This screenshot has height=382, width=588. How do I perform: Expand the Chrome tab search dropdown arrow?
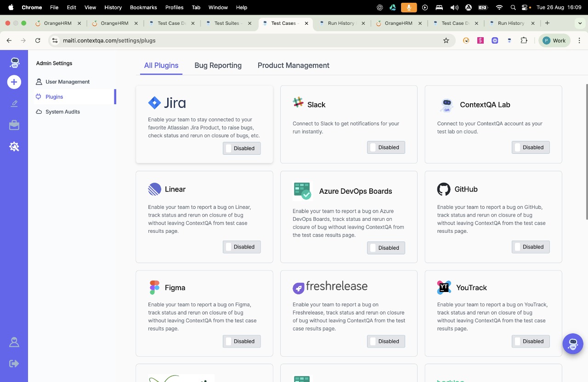click(x=580, y=23)
